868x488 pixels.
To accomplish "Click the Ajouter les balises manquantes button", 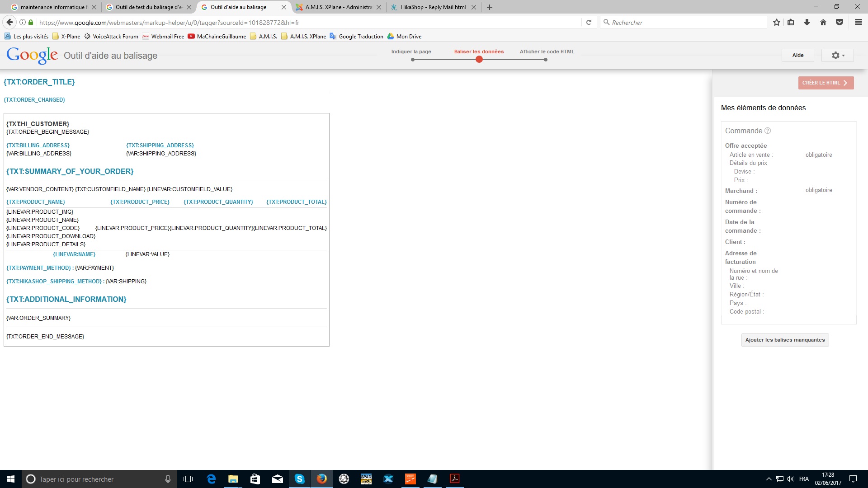I will coord(785,340).
